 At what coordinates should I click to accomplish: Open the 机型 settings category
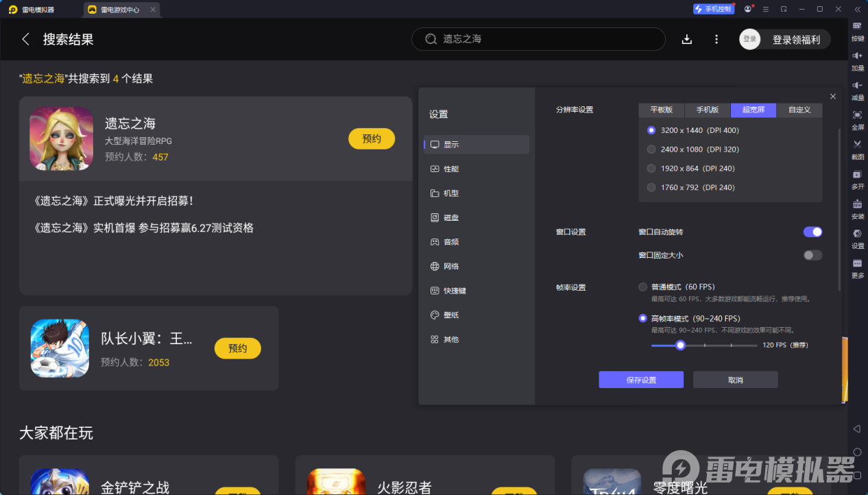pyautogui.click(x=477, y=193)
